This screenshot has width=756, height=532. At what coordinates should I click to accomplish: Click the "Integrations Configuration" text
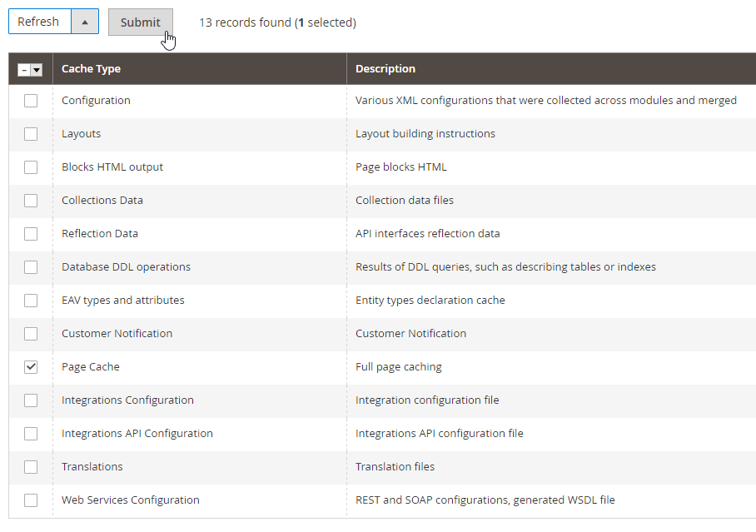pyautogui.click(x=127, y=400)
